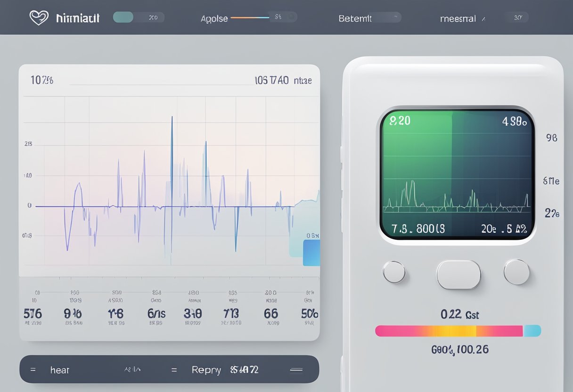Click the green display screen on the device
The width and height of the screenshot is (573, 392).
point(457,175)
